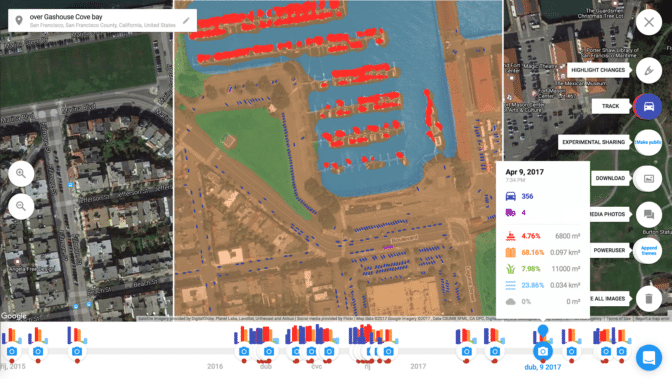The height and width of the screenshot is (379, 672).
Task: Click the trash icon to delete images
Action: [649, 298]
